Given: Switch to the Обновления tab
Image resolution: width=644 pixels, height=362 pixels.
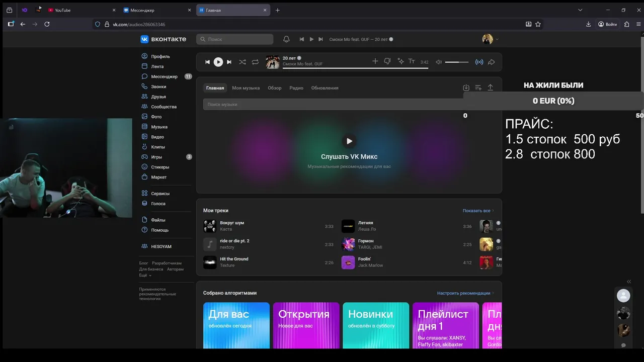Looking at the screenshot, I should (x=325, y=88).
